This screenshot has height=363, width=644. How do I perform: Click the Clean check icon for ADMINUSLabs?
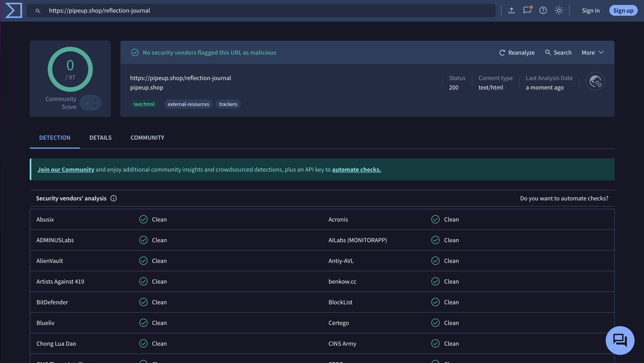pos(143,240)
